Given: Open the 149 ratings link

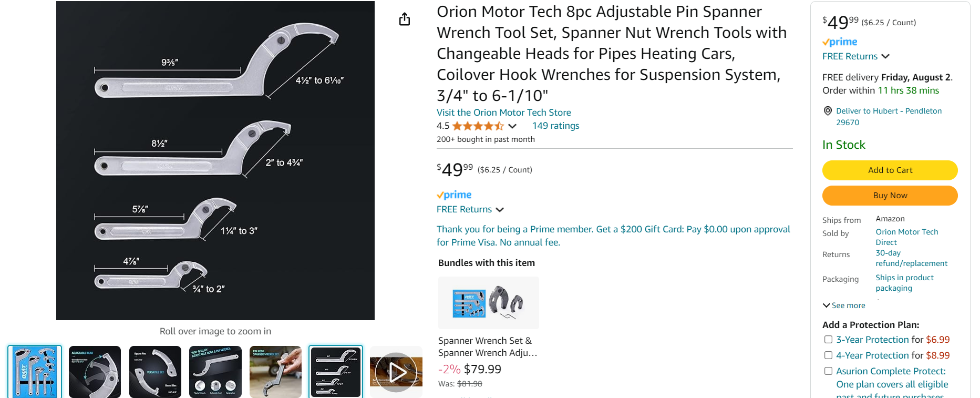Looking at the screenshot, I should point(555,126).
